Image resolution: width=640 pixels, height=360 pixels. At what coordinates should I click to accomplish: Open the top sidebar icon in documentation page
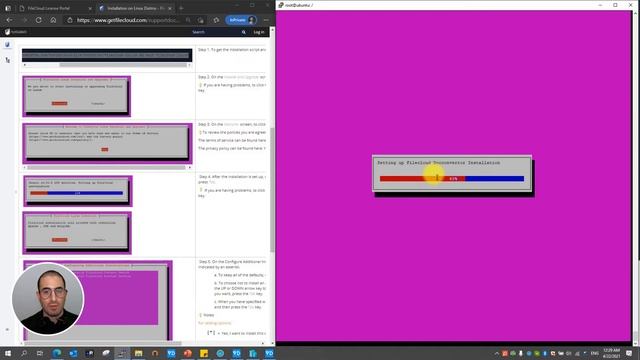(7, 44)
